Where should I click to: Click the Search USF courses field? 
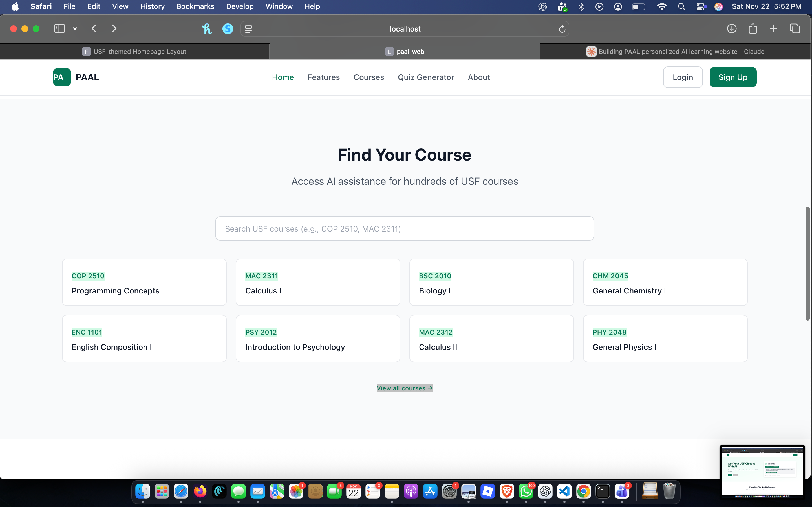tap(404, 228)
